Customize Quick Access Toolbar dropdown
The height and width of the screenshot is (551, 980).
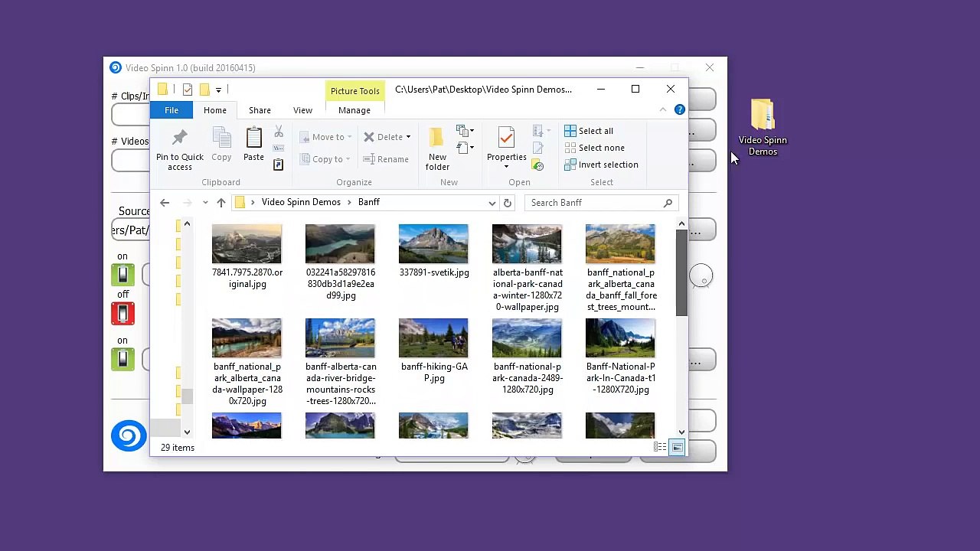point(218,90)
